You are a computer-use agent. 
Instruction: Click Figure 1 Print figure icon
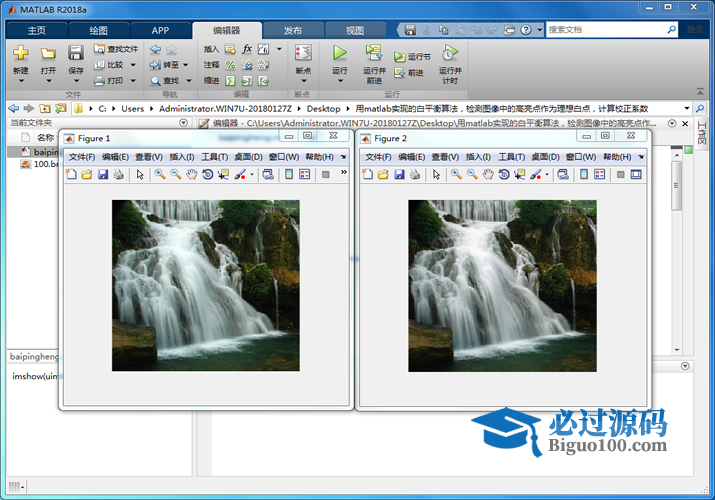(119, 174)
